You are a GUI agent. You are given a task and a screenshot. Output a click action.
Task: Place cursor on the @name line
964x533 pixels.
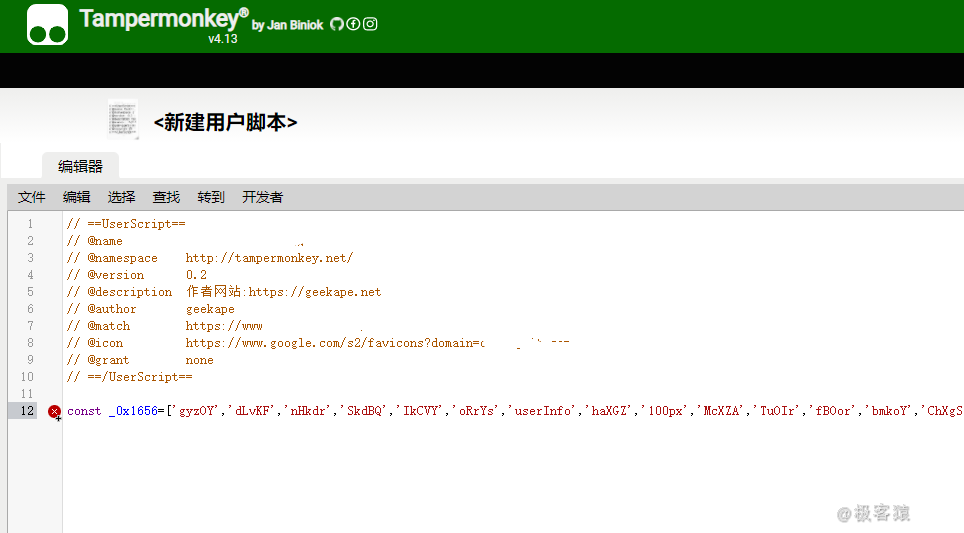[95, 241]
